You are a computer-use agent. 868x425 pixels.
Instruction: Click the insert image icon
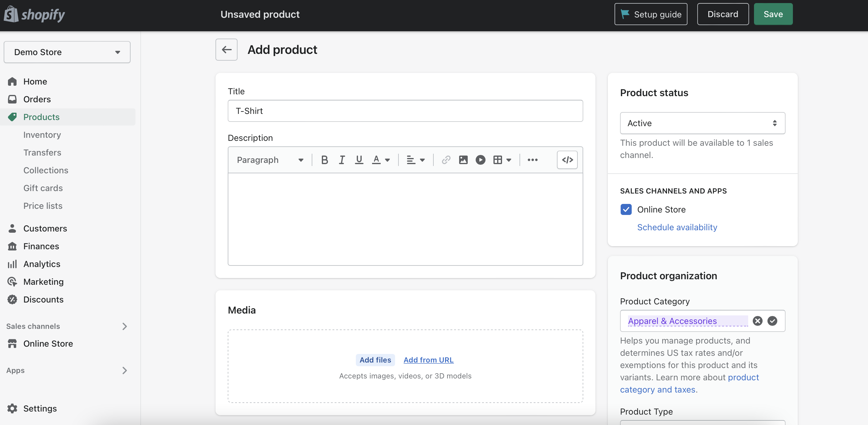pos(463,160)
